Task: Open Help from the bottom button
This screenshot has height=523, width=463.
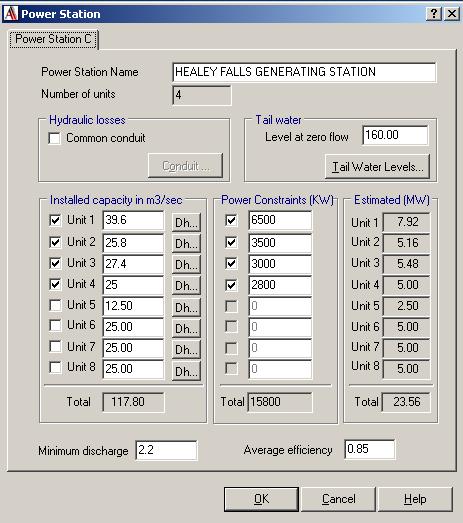Action: 415,499
